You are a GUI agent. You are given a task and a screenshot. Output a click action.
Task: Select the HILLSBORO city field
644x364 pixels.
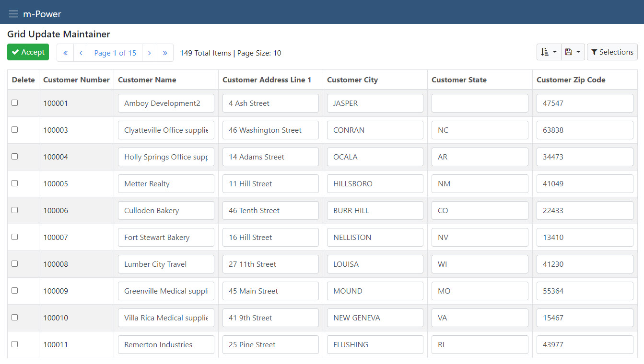375,184
